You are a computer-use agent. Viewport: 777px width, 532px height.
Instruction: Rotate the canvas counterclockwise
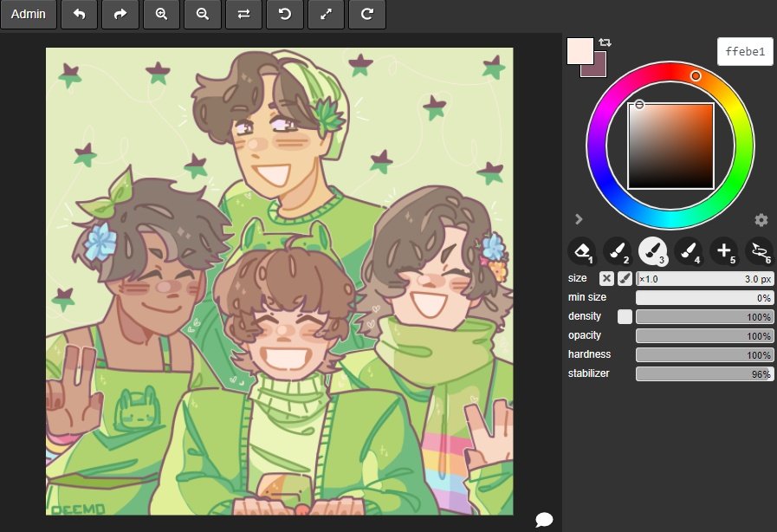pyautogui.click(x=285, y=15)
